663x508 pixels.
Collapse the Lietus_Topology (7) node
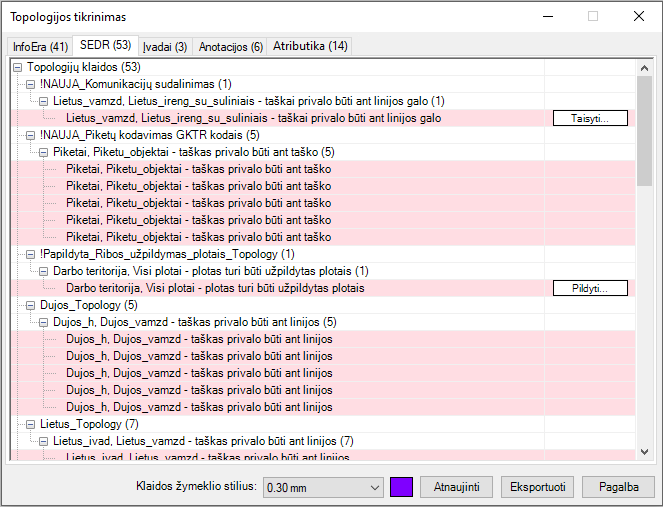click(x=30, y=424)
